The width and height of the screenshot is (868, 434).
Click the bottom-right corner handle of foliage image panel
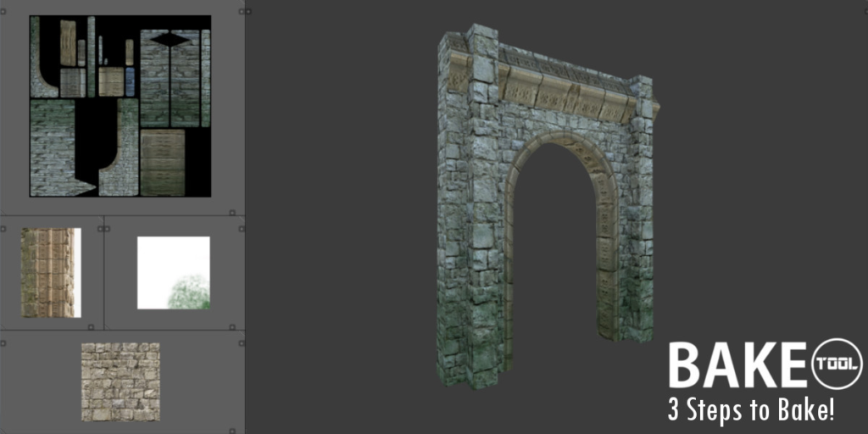coord(241,324)
